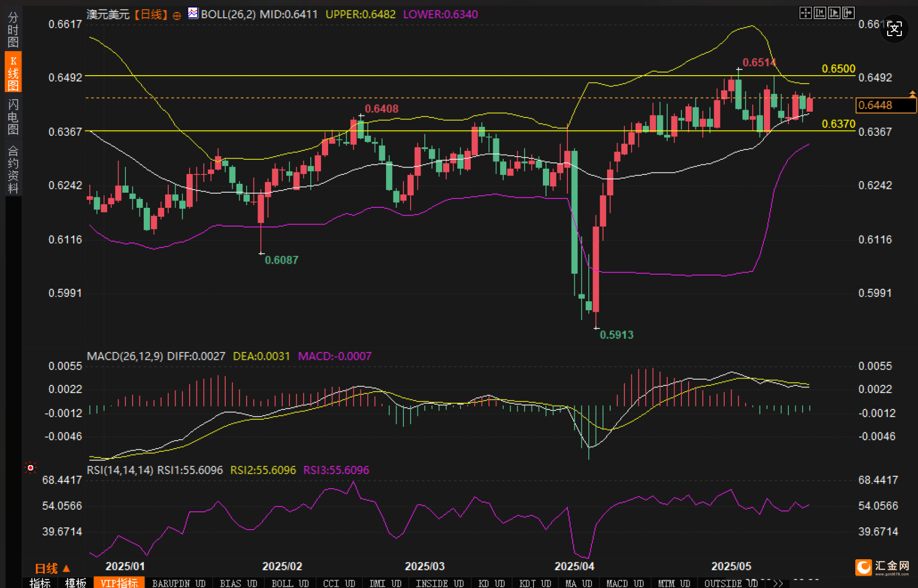918x588 pixels.
Task: Open the 合约资料 sidebar view
Action: coord(13,170)
